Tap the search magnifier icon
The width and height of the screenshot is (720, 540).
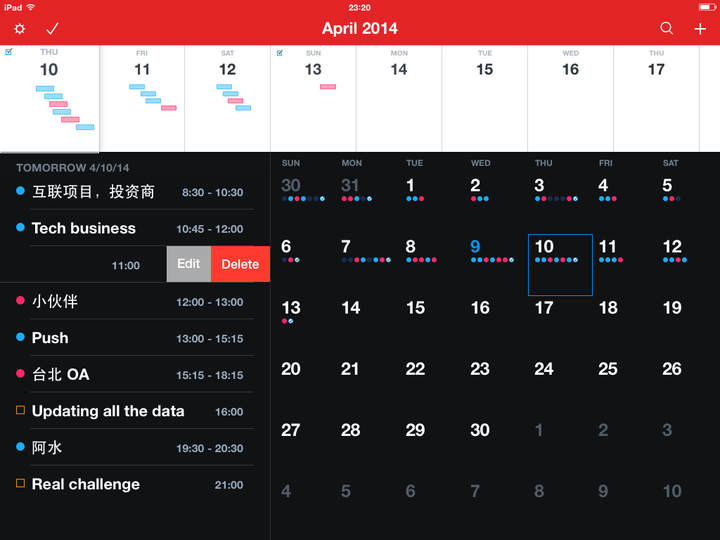click(667, 29)
